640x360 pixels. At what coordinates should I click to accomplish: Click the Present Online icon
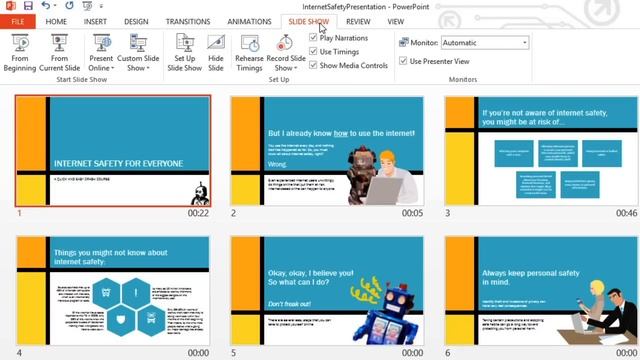[102, 43]
